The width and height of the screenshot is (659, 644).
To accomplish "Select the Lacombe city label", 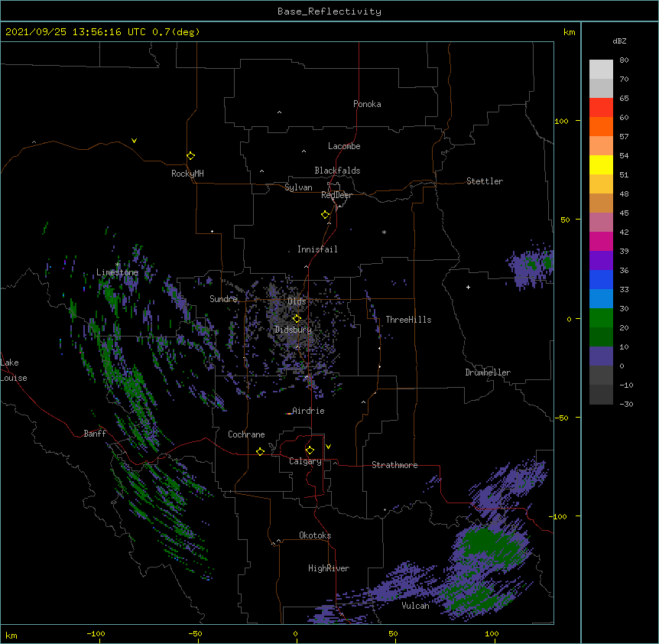I will [x=344, y=146].
